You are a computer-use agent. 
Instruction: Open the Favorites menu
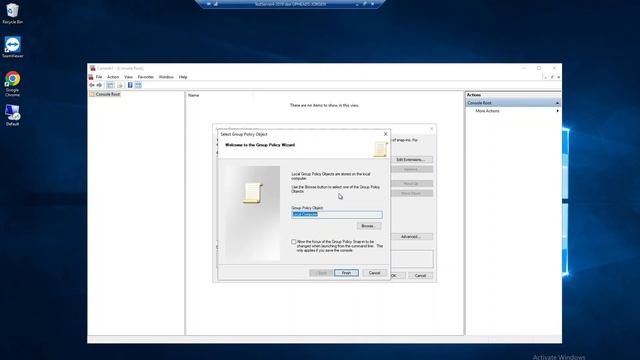click(x=146, y=77)
